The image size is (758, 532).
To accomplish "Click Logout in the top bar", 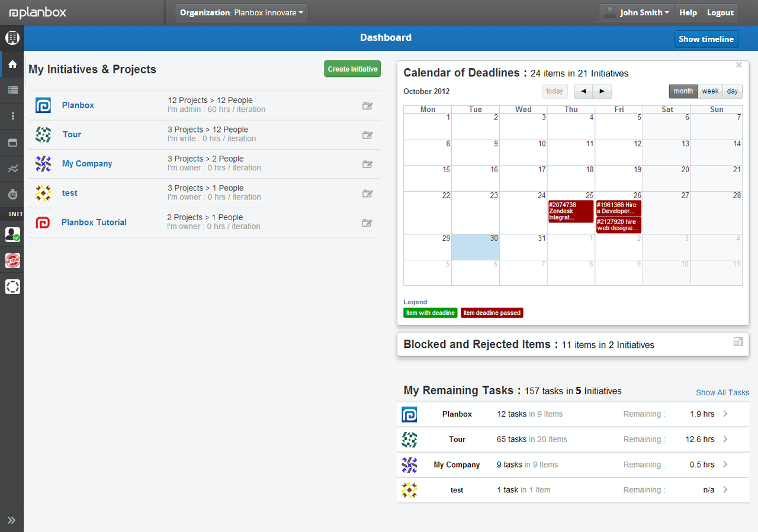I will click(x=720, y=12).
